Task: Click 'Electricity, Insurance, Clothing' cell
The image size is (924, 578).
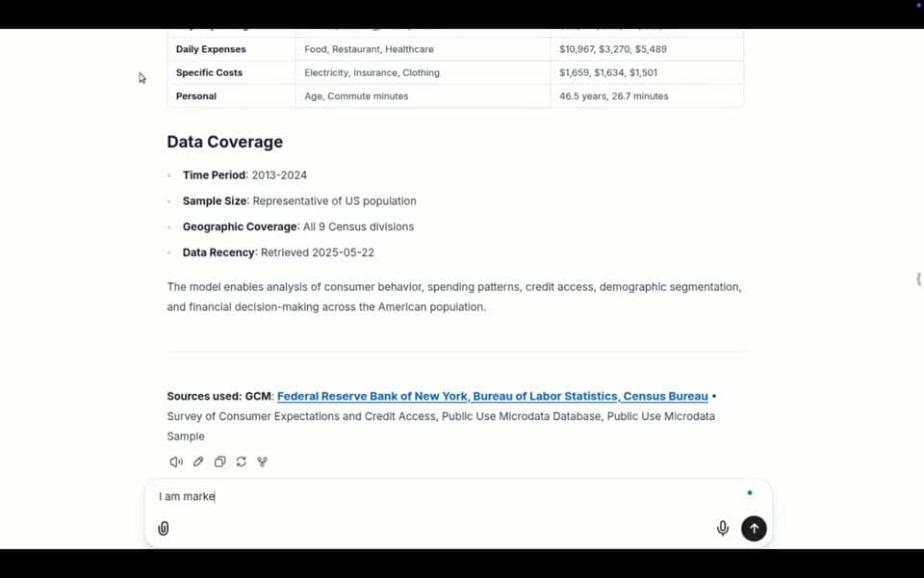Action: 423,72
